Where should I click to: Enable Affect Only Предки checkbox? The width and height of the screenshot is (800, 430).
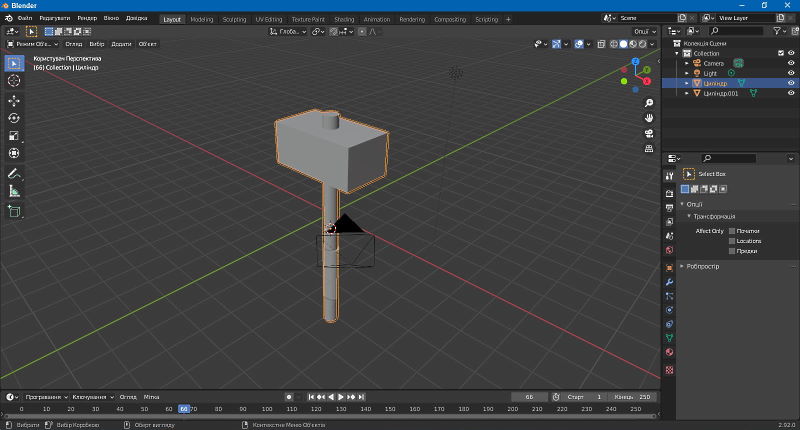pyautogui.click(x=732, y=251)
